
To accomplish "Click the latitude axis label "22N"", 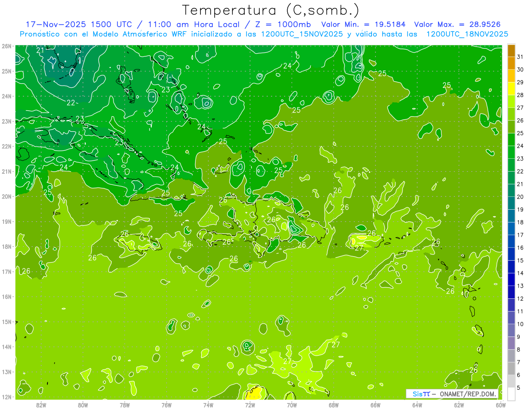I will tap(7, 146).
